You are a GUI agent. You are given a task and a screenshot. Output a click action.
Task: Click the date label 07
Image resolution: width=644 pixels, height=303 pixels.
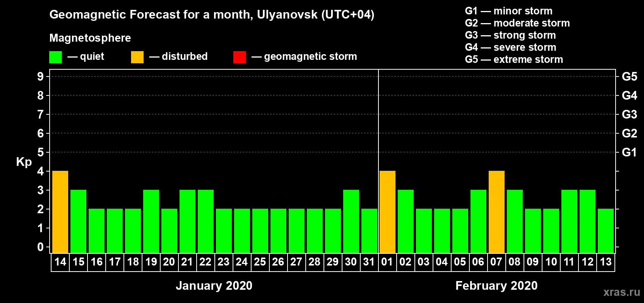tap(496, 262)
